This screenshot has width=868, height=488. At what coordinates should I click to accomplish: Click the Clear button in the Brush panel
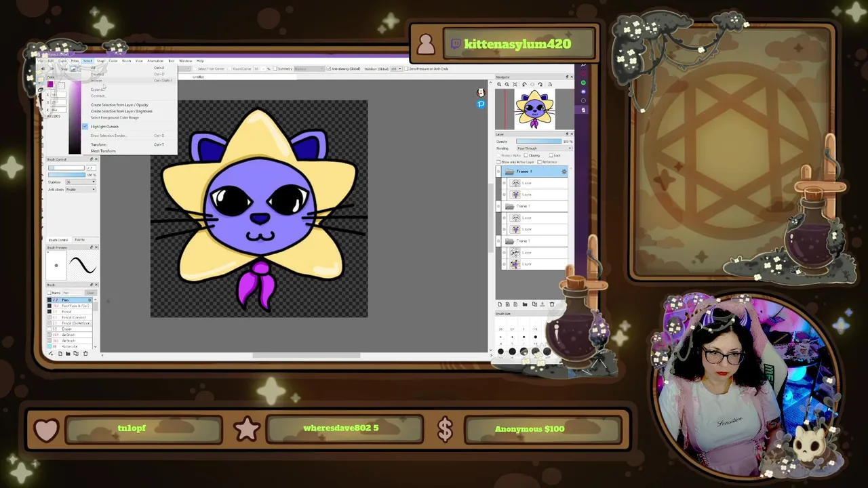90,293
